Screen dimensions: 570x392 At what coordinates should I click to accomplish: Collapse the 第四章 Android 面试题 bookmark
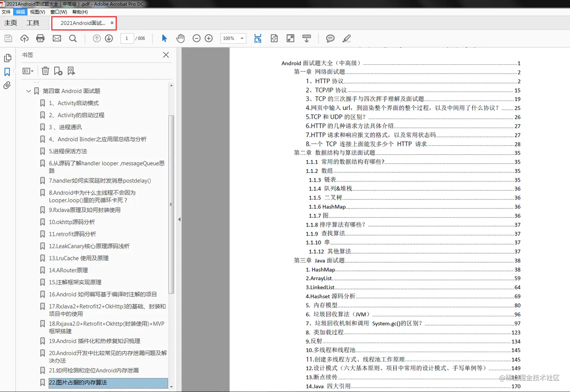pos(28,91)
